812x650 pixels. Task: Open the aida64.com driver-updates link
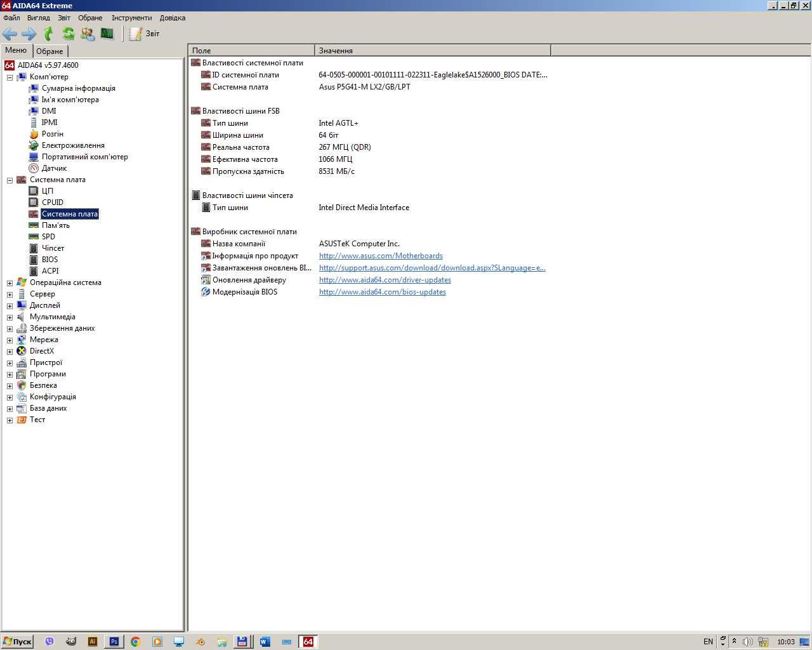click(385, 280)
